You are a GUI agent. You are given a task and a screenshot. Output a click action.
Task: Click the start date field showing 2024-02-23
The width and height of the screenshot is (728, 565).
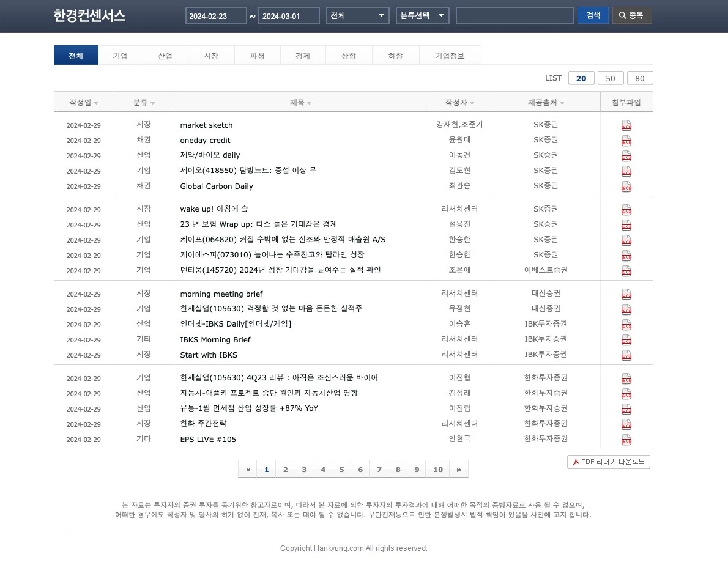click(216, 15)
